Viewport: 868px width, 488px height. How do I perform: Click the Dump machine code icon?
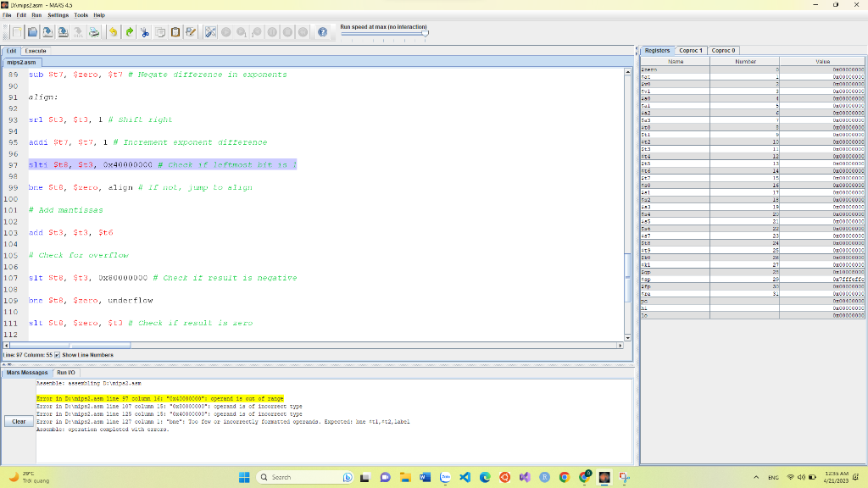pos(79,32)
